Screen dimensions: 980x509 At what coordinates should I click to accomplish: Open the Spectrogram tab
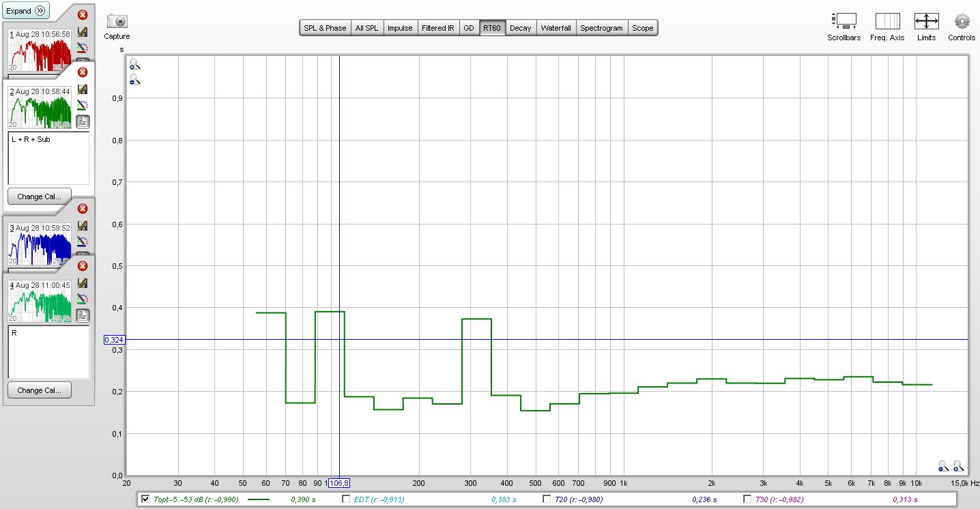tap(602, 28)
